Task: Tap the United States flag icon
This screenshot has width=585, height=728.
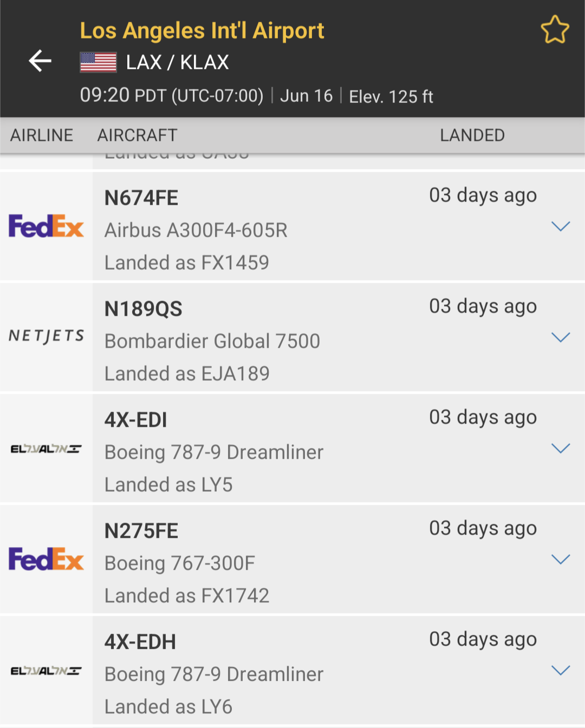Action: pyautogui.click(x=98, y=62)
